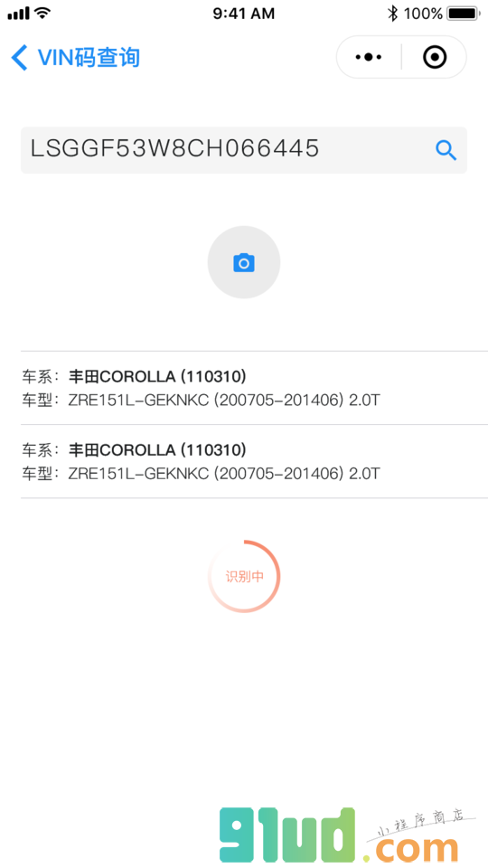Image resolution: width=488 pixels, height=868 pixels.
Task: Tap the battery icon in status bar
Action: pyautogui.click(x=464, y=14)
